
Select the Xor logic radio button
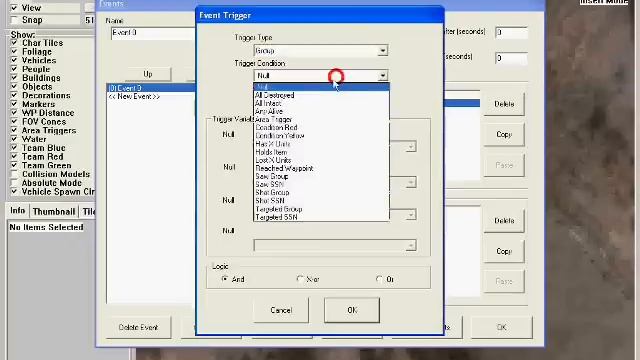pyautogui.click(x=300, y=279)
